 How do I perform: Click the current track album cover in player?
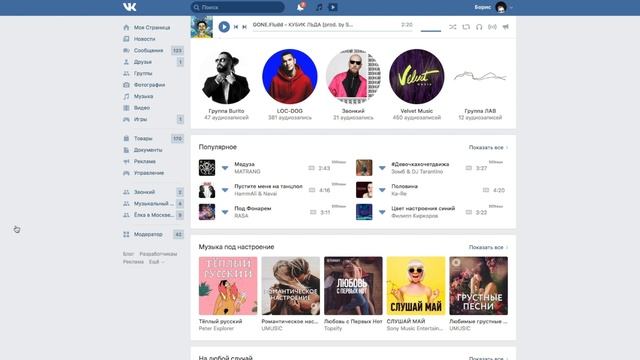tap(202, 27)
